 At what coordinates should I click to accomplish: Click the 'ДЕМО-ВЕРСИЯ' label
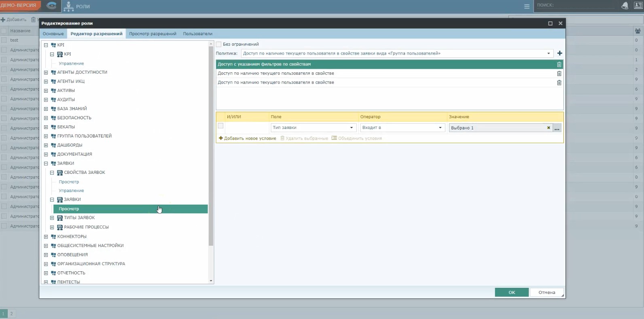[x=18, y=5]
